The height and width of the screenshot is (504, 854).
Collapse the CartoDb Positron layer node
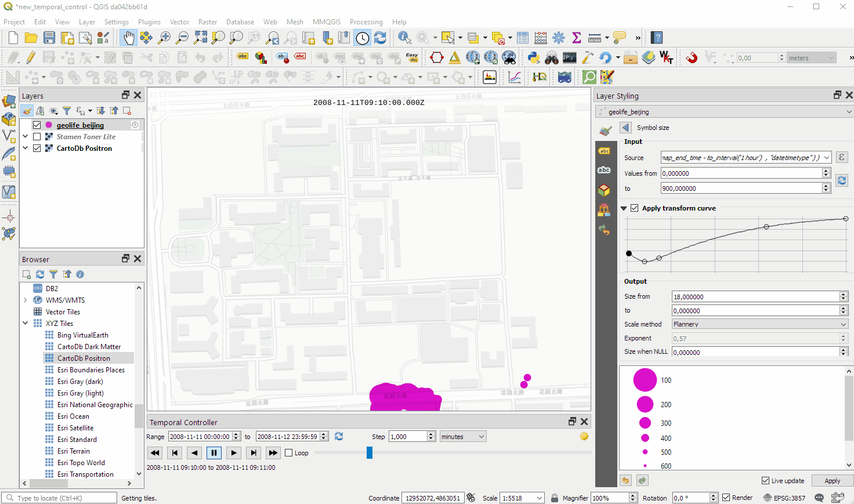pos(26,148)
